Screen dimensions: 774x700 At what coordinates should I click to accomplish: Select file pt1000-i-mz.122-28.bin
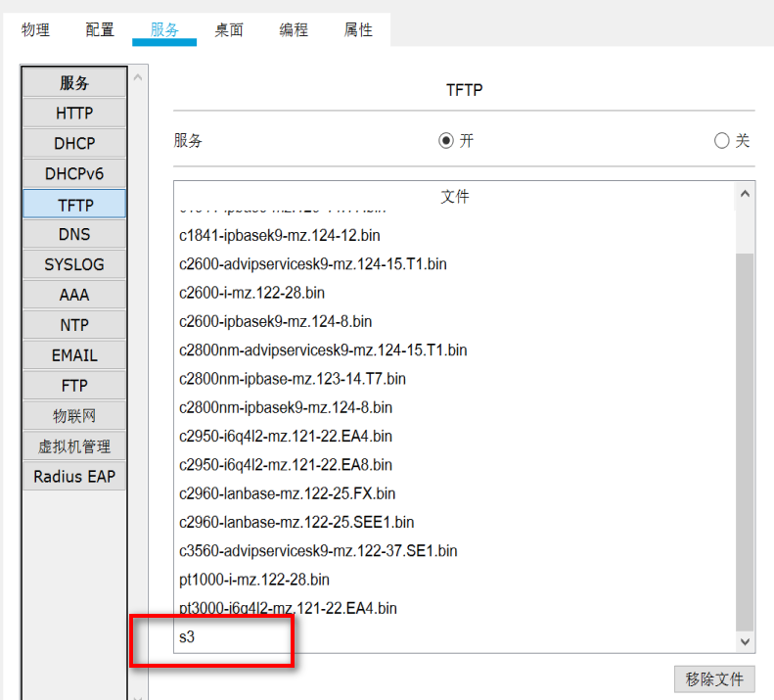click(x=254, y=580)
